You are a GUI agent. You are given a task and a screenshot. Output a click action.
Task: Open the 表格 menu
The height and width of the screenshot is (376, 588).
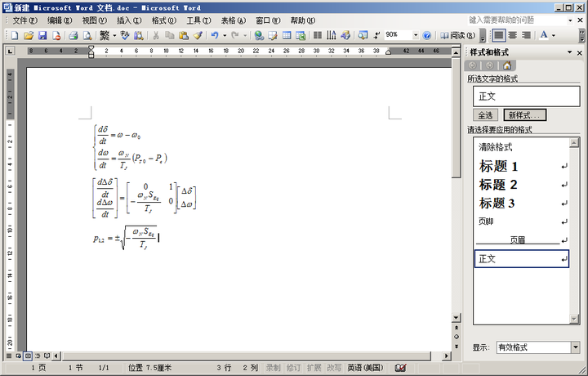(234, 20)
